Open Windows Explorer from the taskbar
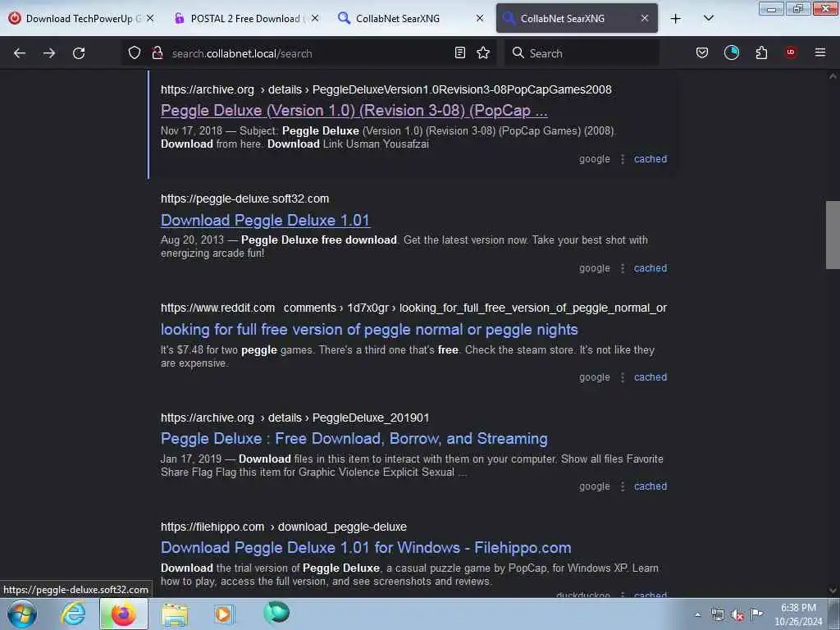This screenshot has height=630, width=840. [x=175, y=614]
